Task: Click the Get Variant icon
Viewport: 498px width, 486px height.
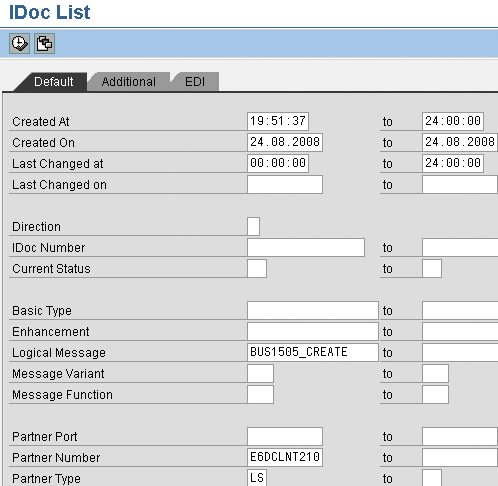Action: 44,43
